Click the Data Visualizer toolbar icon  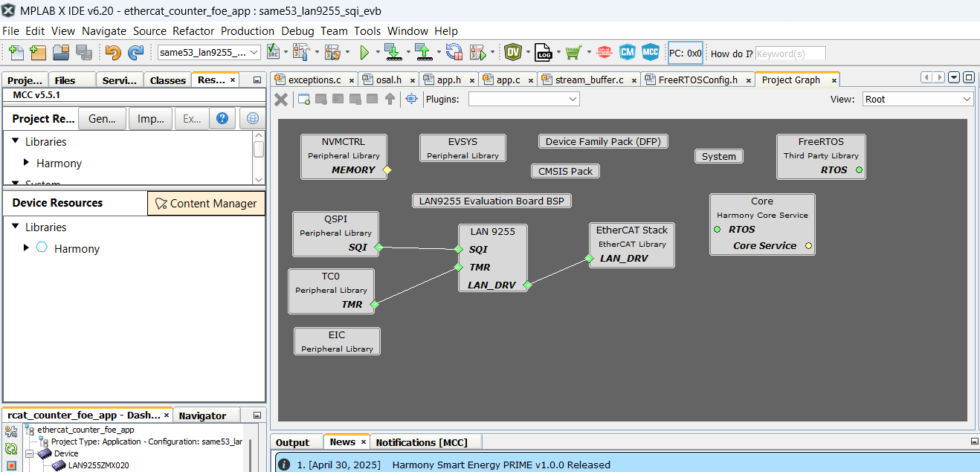[514, 52]
